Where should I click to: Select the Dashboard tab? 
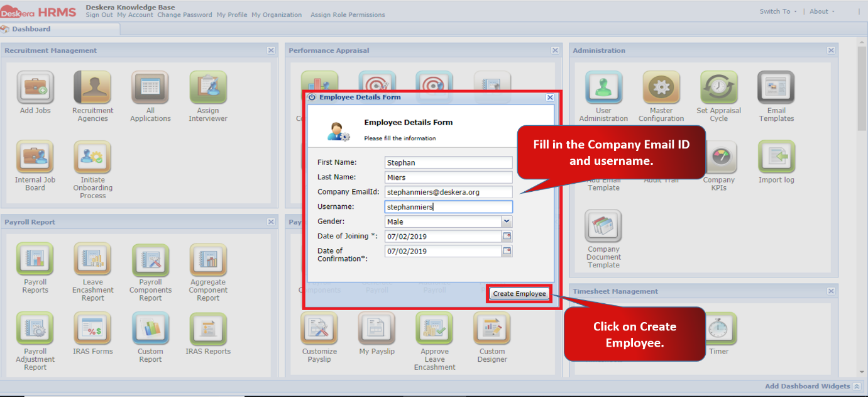click(x=31, y=29)
